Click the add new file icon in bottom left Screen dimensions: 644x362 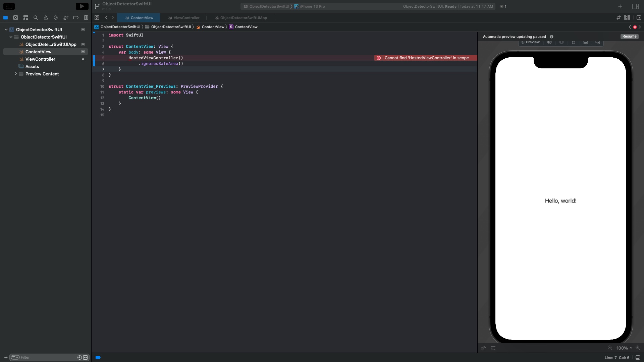[5, 357]
